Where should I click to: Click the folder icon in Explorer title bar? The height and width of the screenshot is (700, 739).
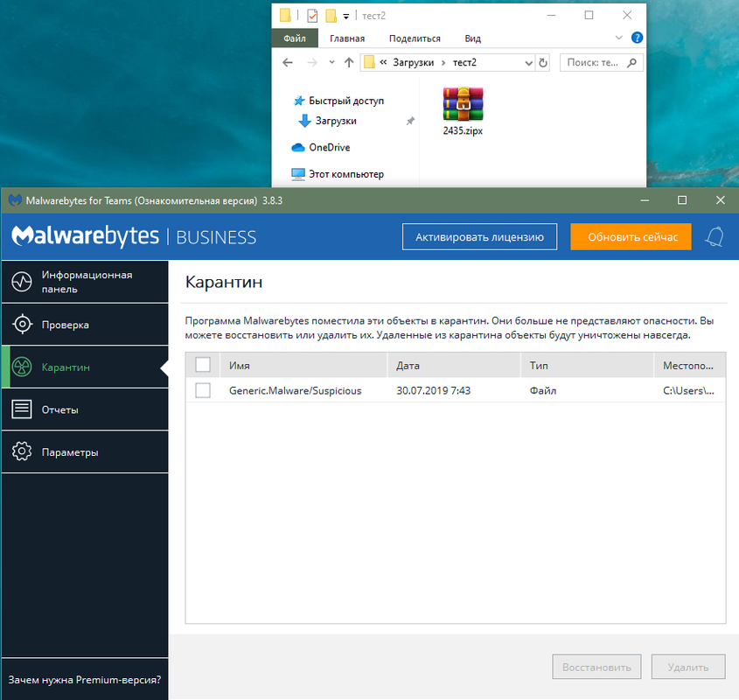tap(285, 16)
